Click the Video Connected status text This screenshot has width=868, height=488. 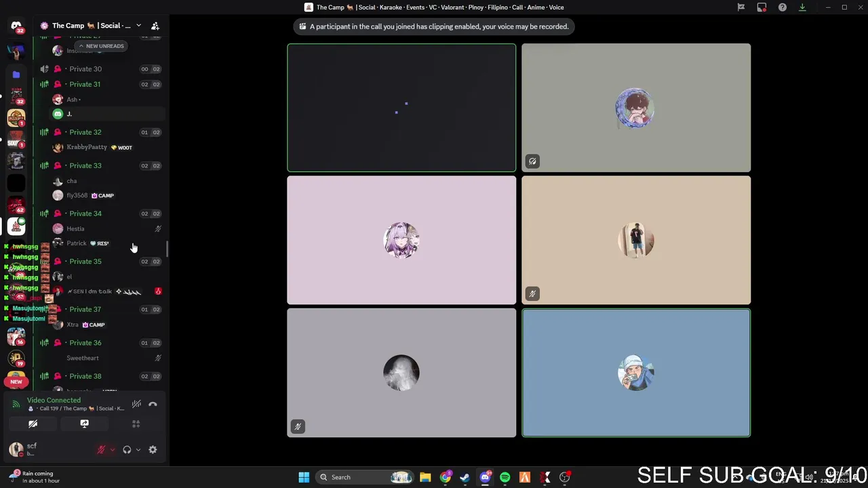pos(54,401)
